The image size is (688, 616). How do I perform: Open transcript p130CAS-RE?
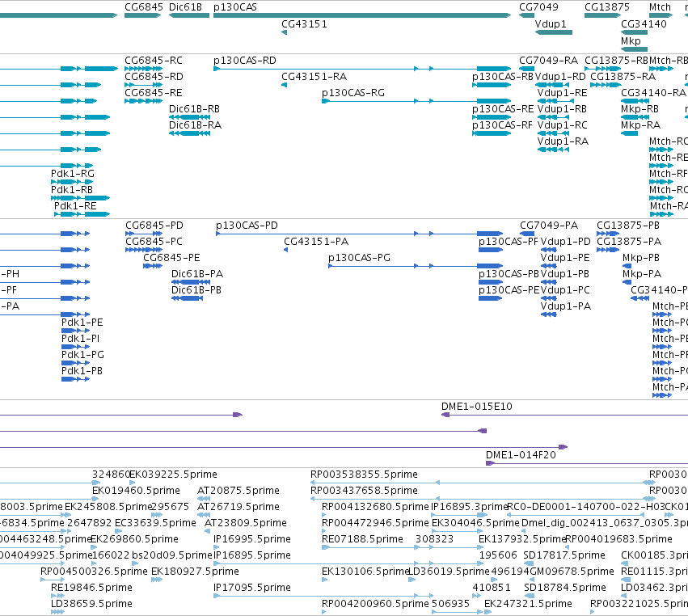click(x=502, y=108)
